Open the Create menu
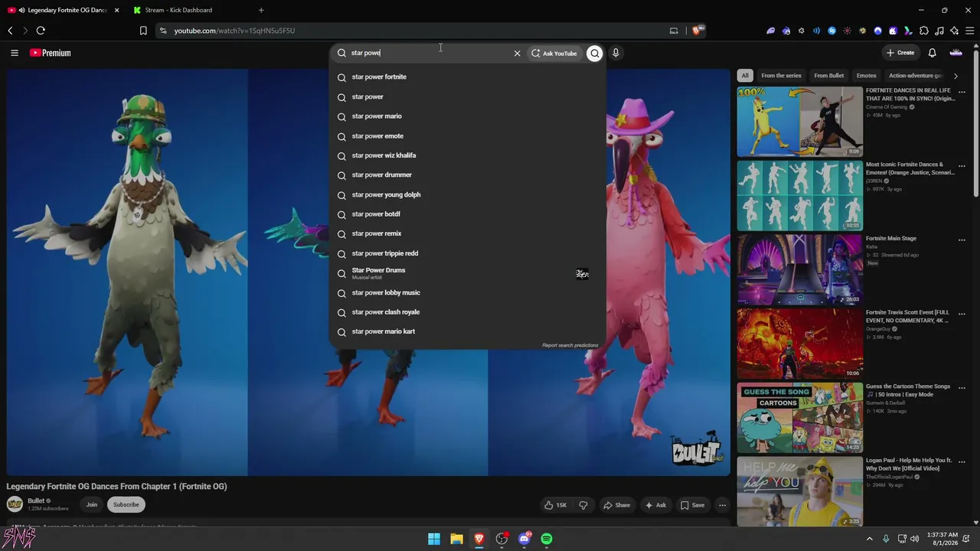This screenshot has height=551, width=980. pyautogui.click(x=900, y=53)
